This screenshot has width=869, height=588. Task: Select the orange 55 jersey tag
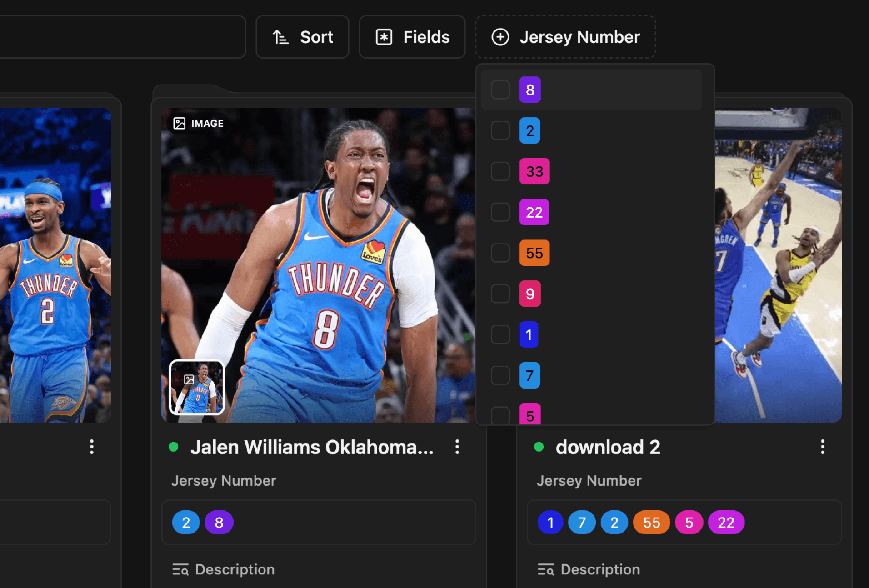pyautogui.click(x=651, y=522)
